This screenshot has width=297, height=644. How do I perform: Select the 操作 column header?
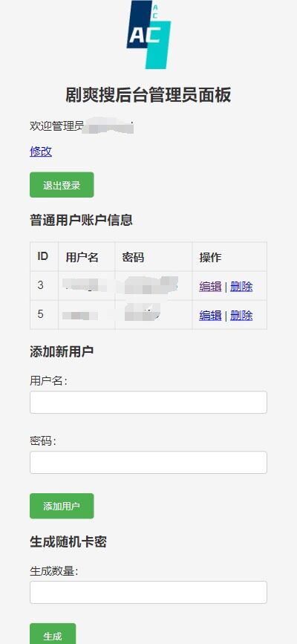210,258
